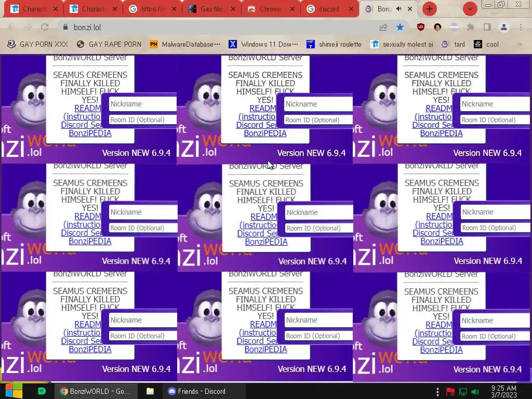Image resolution: width=532 pixels, height=399 pixels.
Task: Open the Windows 11 Dow… bookmark
Action: [x=263, y=44]
